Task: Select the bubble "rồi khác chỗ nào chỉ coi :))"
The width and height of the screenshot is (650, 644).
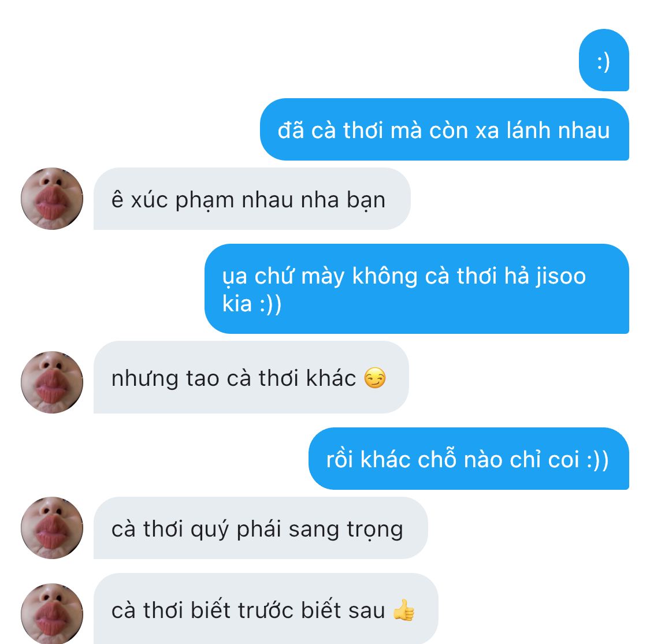Action: tap(469, 459)
